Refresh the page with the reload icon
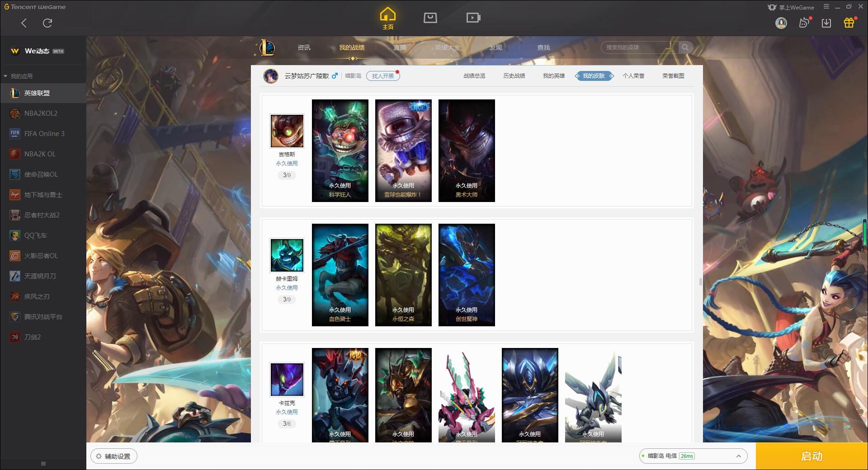Screen dimensions: 868x470 [x=47, y=23]
